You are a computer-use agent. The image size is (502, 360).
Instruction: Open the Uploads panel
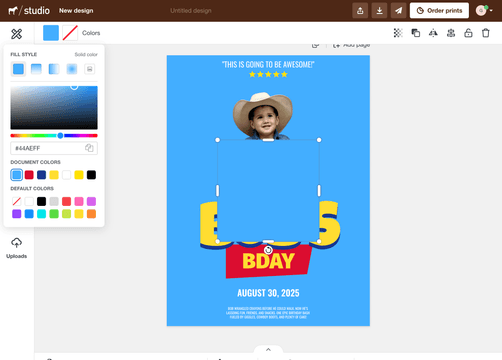(x=16, y=248)
